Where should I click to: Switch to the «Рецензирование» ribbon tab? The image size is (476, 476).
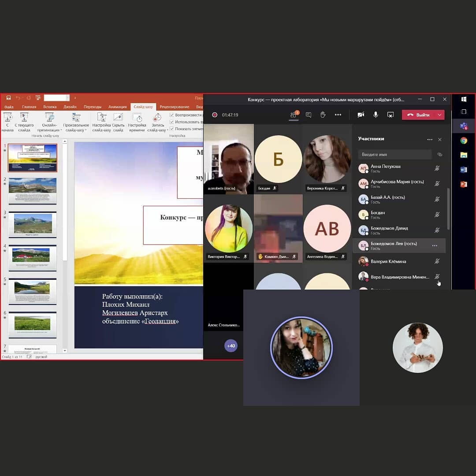point(174,107)
